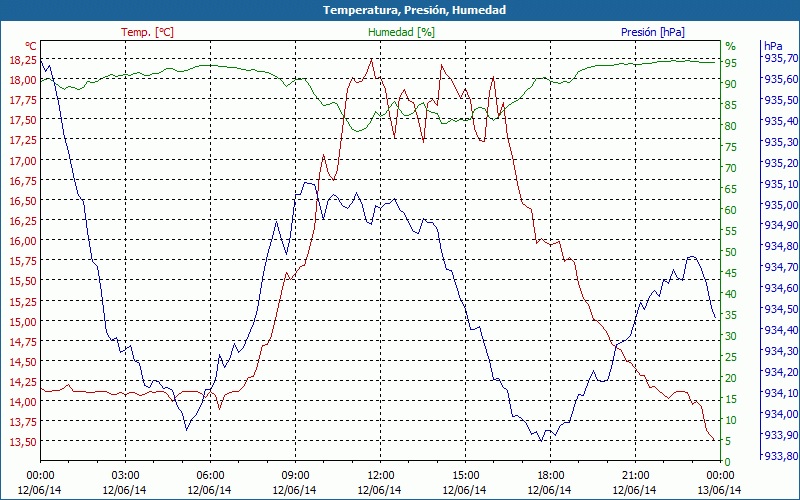Image resolution: width=800 pixels, height=500 pixels.
Task: Click the 21:00 time axis label
Action: [635, 476]
